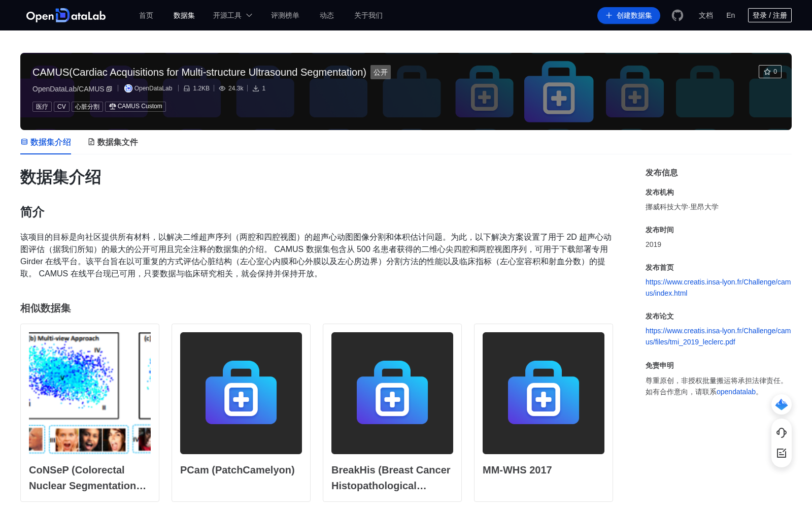Open 评测榜单 in the navigation bar
Viewport: 812px width, 508px height.
click(285, 15)
